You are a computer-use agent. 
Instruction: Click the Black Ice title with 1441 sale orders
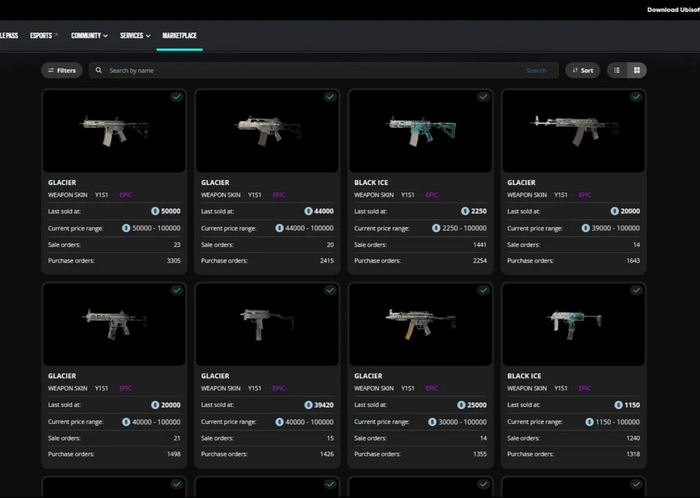(x=371, y=183)
